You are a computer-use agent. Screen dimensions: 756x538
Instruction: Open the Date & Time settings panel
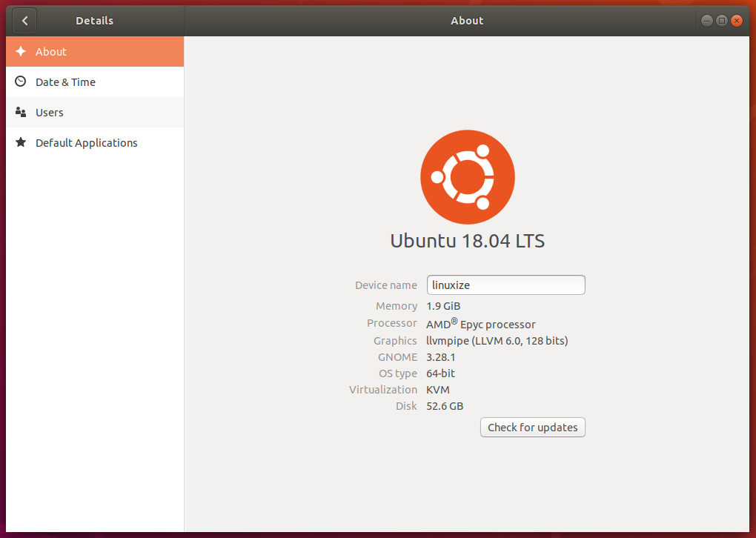click(66, 82)
